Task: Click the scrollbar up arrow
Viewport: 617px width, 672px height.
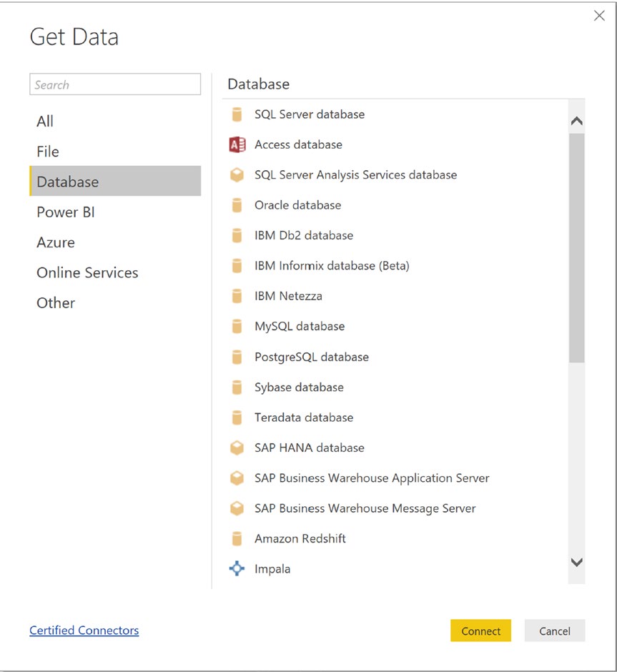Action: pos(577,121)
